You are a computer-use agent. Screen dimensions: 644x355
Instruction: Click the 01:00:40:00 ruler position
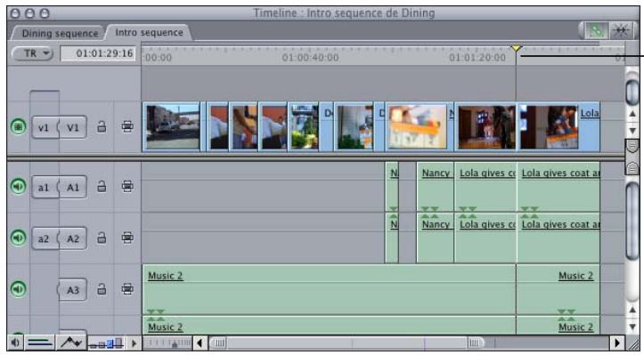(x=311, y=58)
